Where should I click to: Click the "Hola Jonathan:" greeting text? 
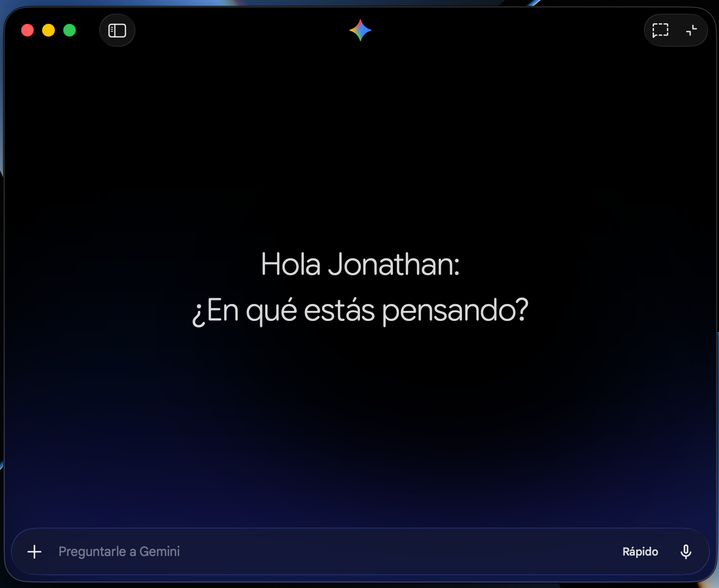[x=360, y=264]
